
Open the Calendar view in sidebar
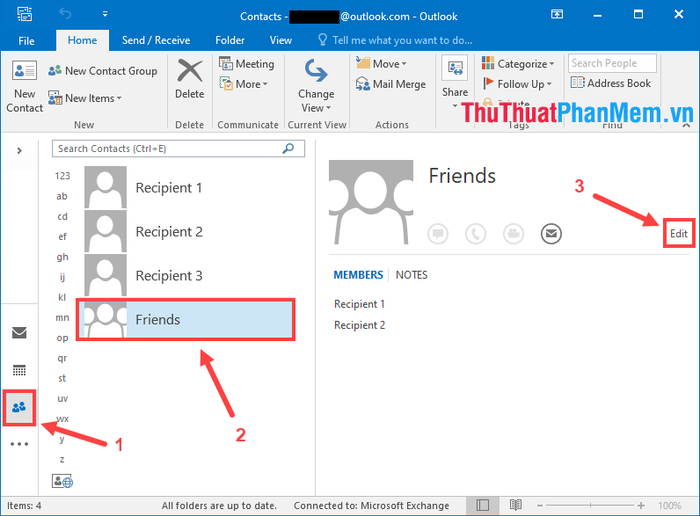(19, 370)
